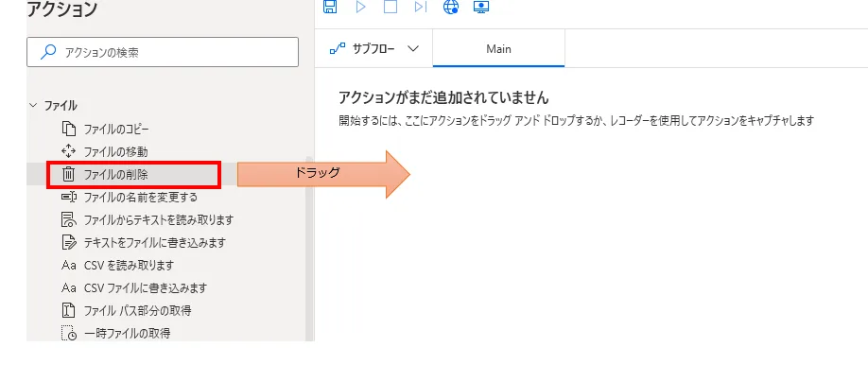Click the Stop square icon
The width and height of the screenshot is (868, 382).
[390, 7]
